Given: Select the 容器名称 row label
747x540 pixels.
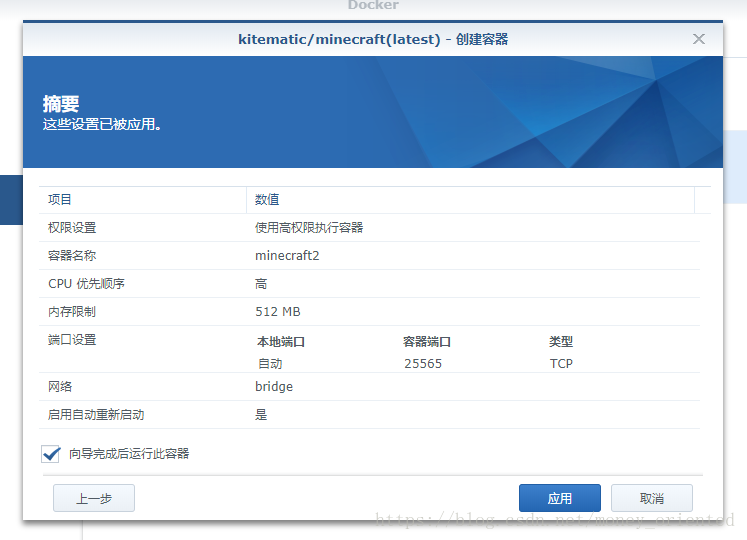Looking at the screenshot, I should pyautogui.click(x=72, y=256).
